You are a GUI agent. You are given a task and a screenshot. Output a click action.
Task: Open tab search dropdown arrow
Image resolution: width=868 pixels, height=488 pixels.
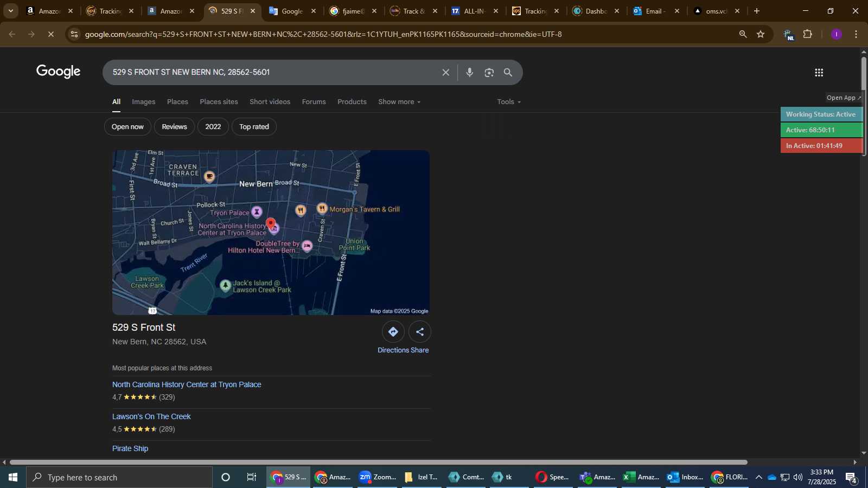[10, 11]
